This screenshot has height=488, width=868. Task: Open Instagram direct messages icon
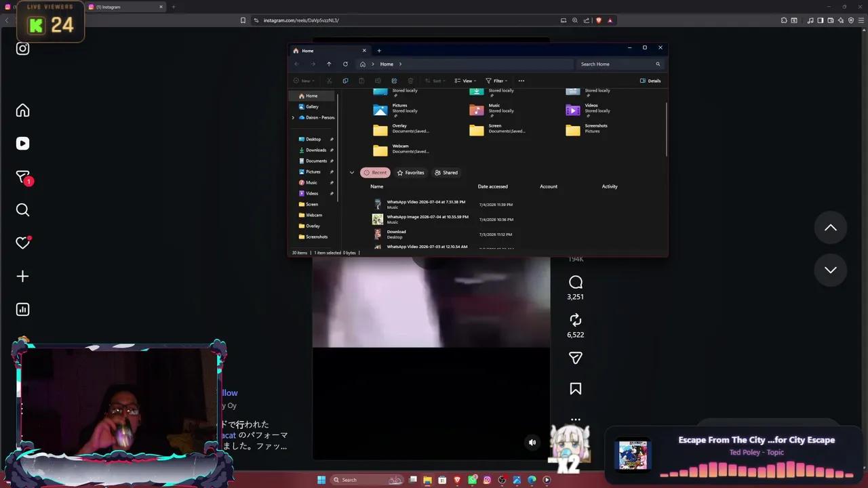click(x=22, y=177)
